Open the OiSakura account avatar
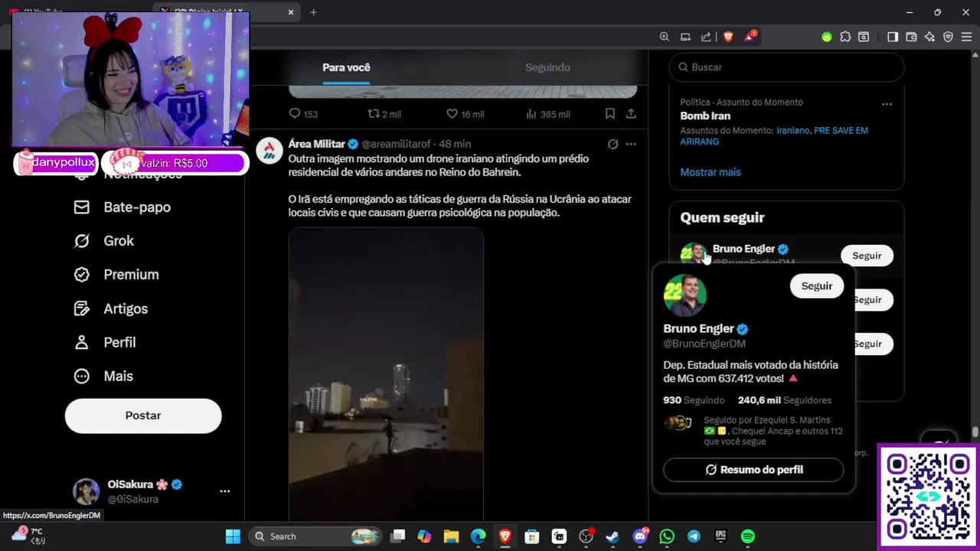Screen dimensions: 980x551 coord(86,491)
